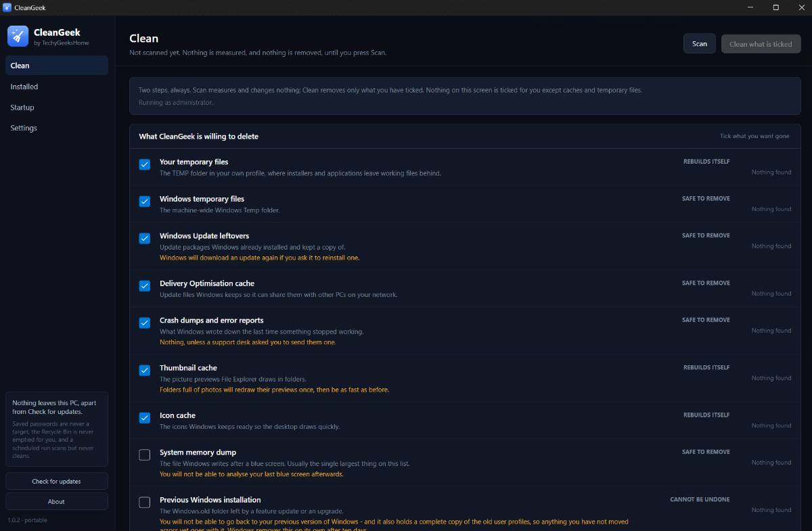Click REBUILDS ITSELF tag on Thumbnail cache row

[x=706, y=367]
